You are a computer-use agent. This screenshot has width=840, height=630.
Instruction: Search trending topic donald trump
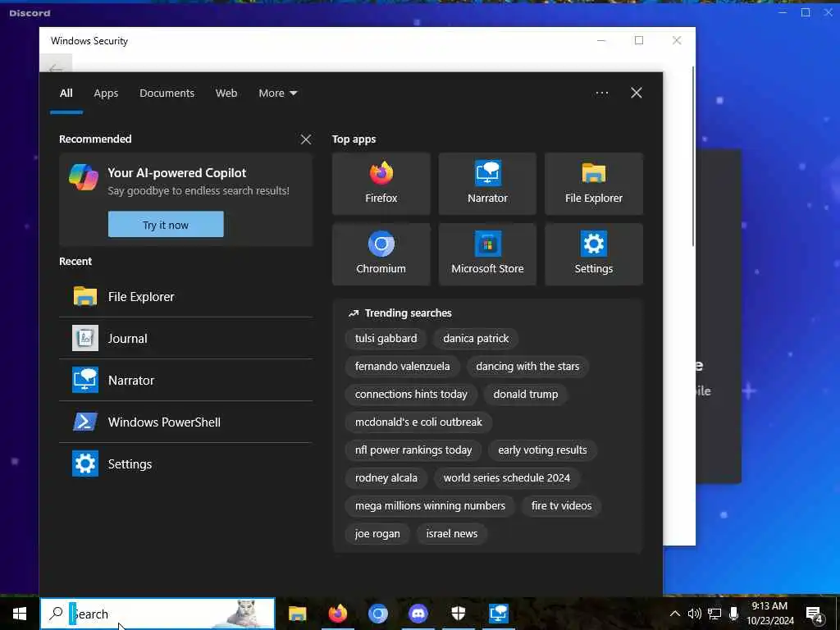coord(526,395)
